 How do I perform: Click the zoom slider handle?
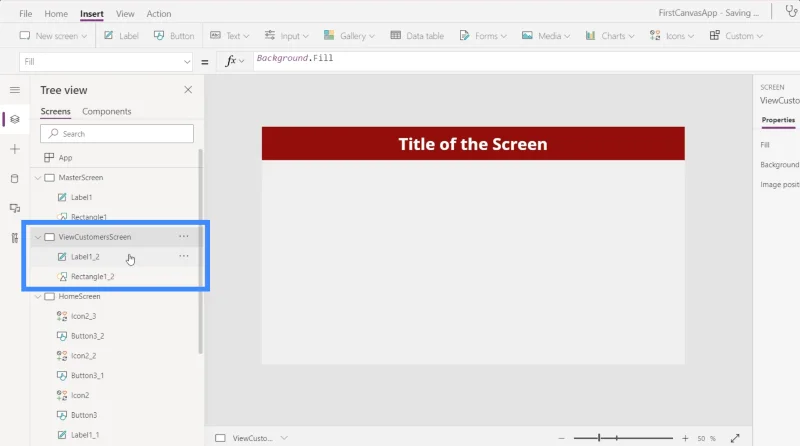[x=599, y=438]
